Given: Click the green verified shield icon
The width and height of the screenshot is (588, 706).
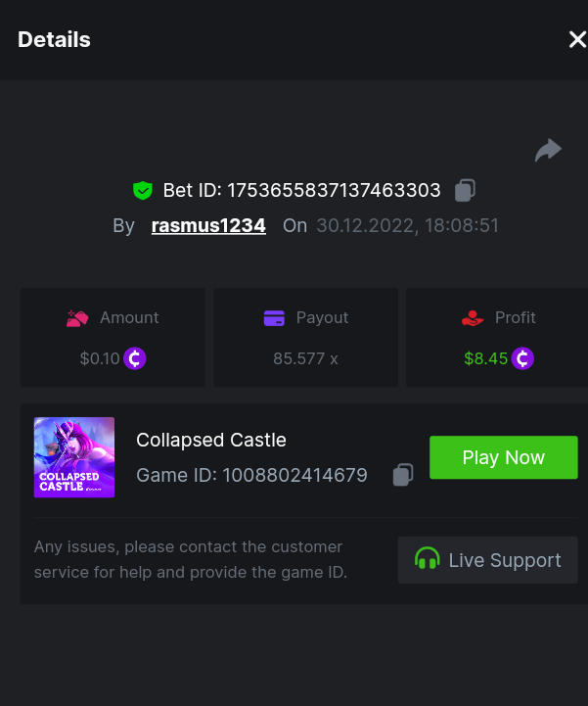Looking at the screenshot, I should click(143, 190).
